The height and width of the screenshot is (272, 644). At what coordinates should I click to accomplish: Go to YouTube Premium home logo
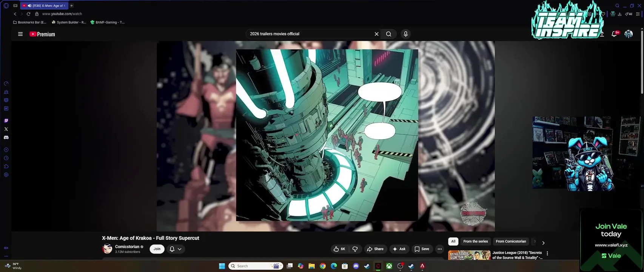click(42, 34)
